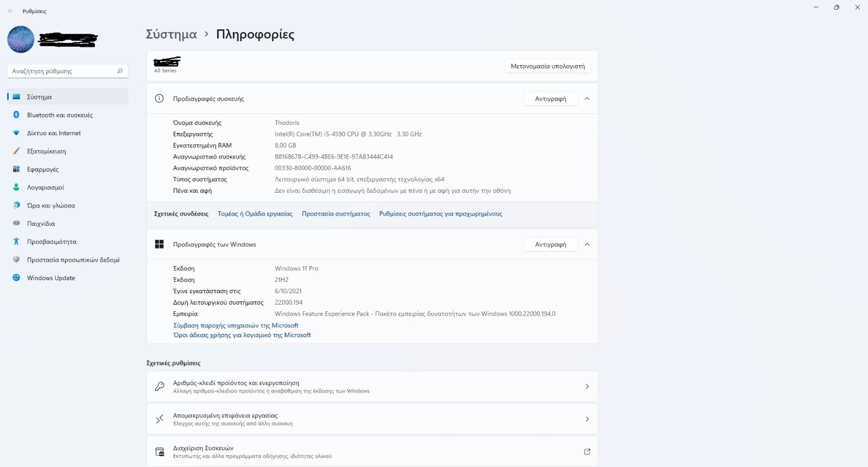Open the Σύστημα sidebar section
The width and height of the screenshot is (868, 467).
[68, 97]
